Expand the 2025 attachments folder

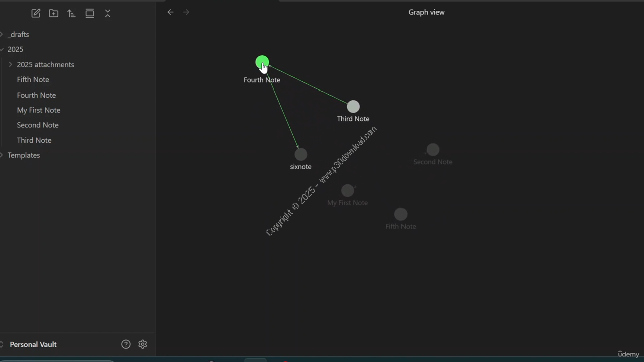click(11, 65)
